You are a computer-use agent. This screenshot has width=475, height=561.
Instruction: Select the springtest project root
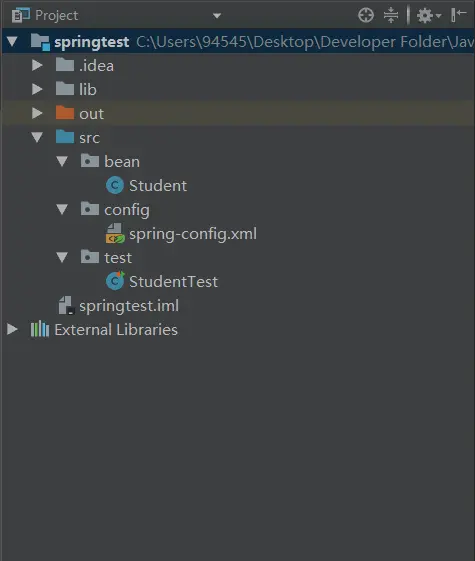[92, 42]
